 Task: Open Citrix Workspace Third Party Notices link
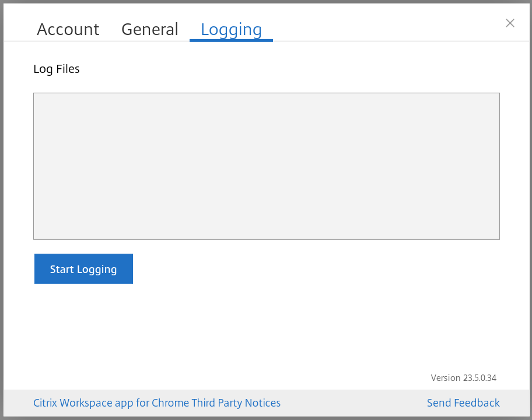157,403
